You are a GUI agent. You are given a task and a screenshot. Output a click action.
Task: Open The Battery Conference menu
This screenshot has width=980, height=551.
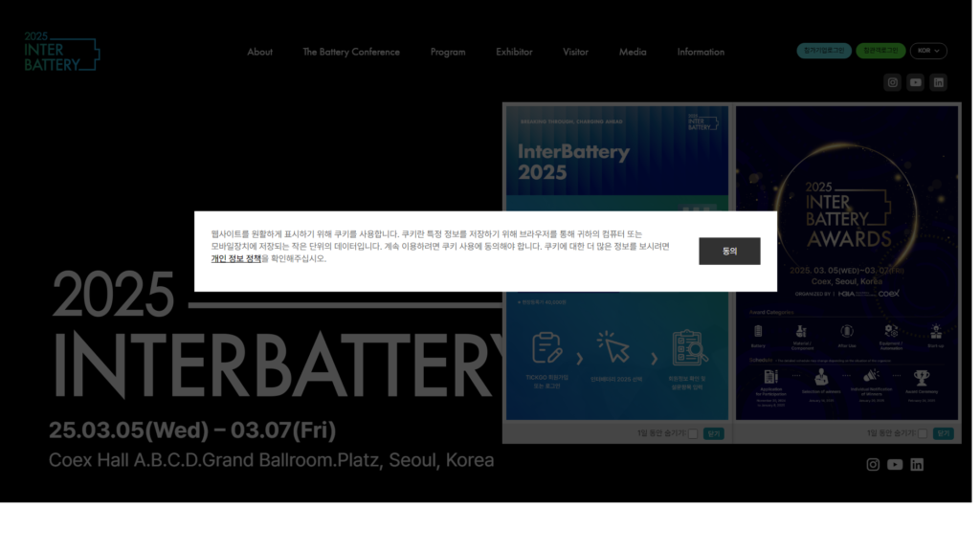(x=351, y=52)
